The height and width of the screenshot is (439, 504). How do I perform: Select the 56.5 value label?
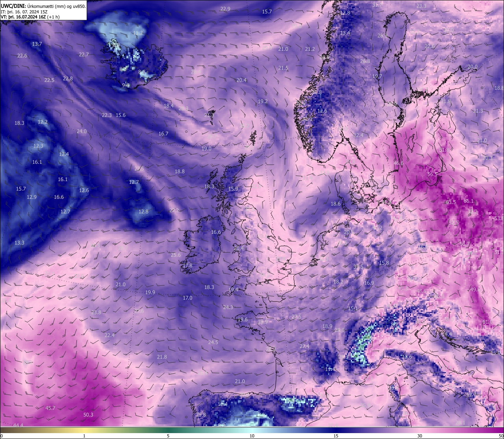point(432,174)
